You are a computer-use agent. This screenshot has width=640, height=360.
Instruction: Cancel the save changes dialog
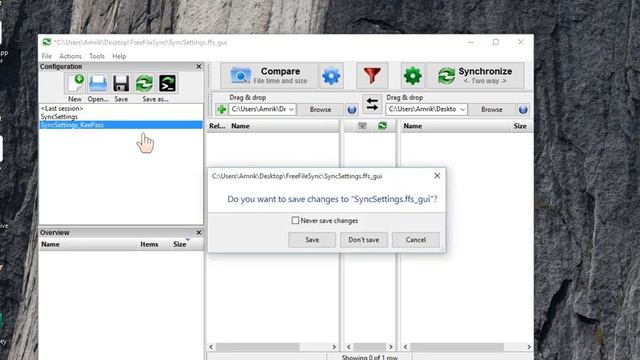point(416,240)
